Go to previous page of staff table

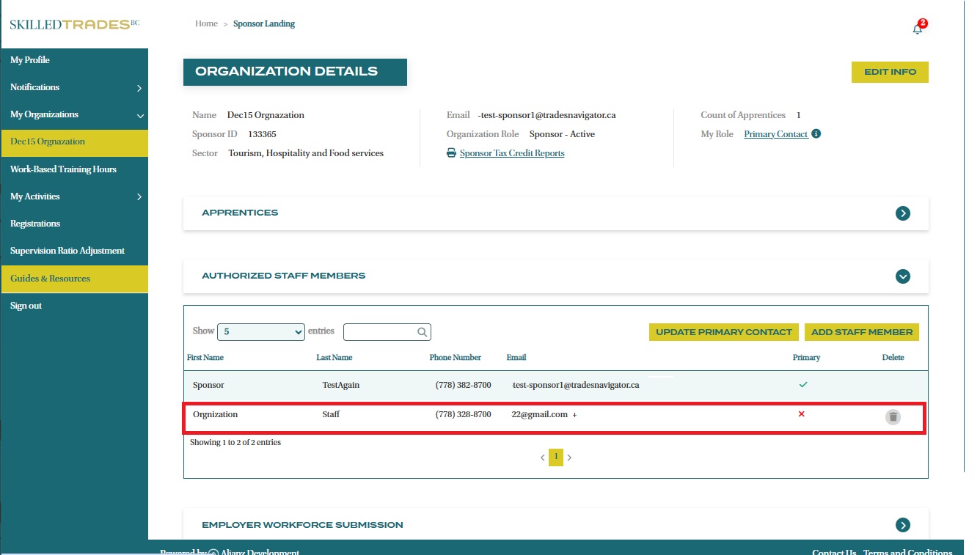(x=543, y=457)
